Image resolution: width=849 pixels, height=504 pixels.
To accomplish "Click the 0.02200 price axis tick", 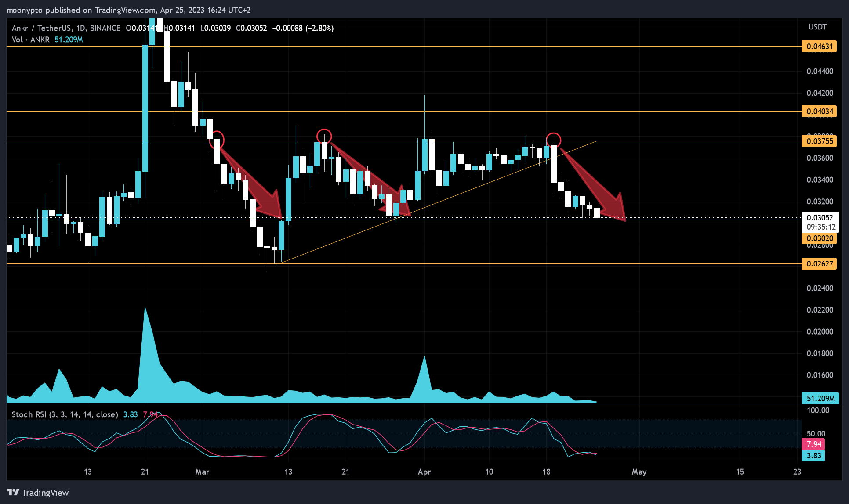I will pyautogui.click(x=820, y=310).
